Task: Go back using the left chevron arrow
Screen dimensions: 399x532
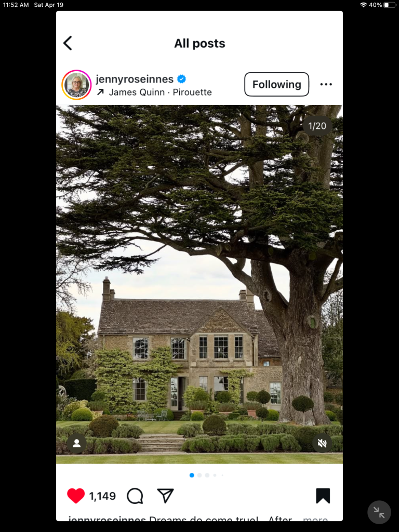Action: pyautogui.click(x=68, y=43)
